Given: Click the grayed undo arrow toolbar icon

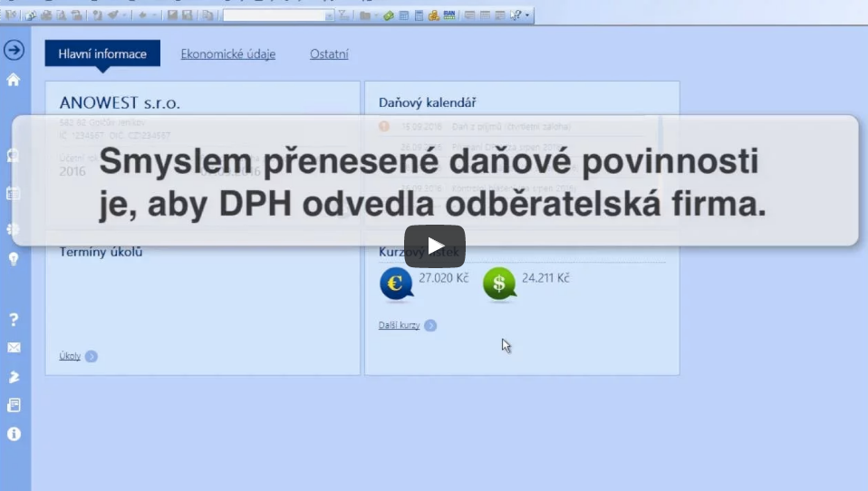Looking at the screenshot, I should coord(142,15).
